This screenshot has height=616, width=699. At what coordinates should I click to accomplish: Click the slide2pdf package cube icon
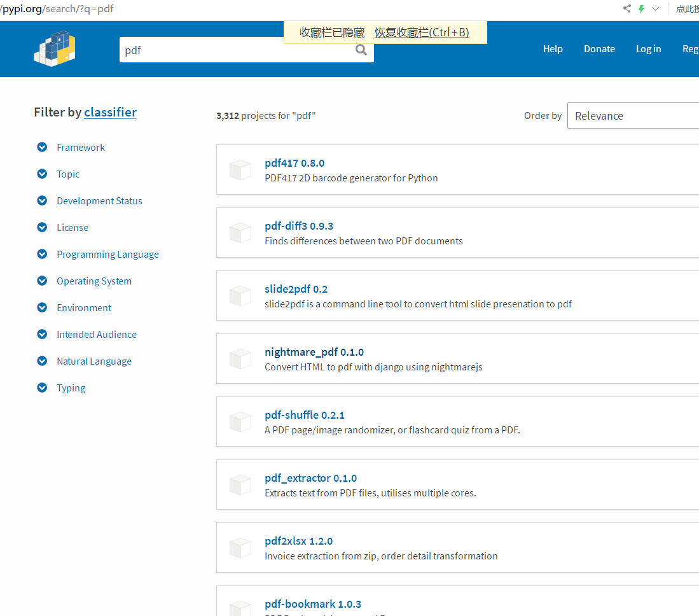[240, 296]
